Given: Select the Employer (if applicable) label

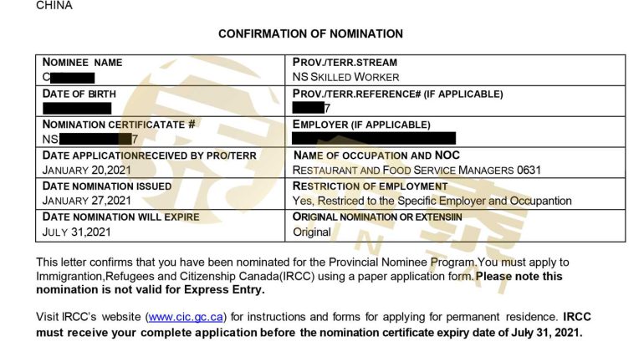Looking at the screenshot, I should [361, 125].
